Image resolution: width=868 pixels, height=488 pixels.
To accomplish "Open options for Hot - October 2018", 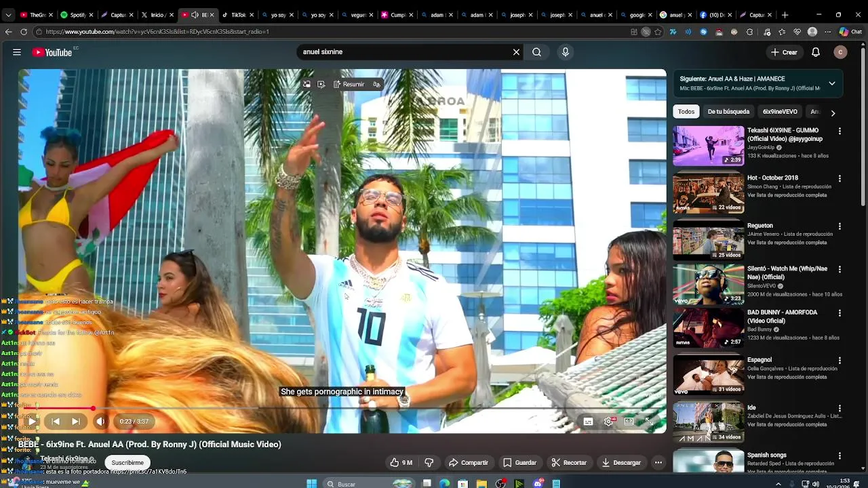I will coord(840,179).
